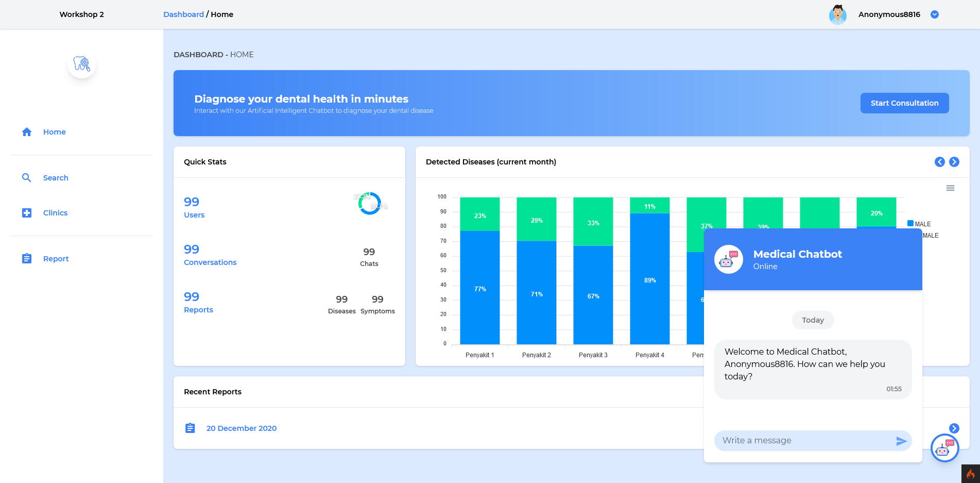Open the floating Medical Chatbot robot icon

pyautogui.click(x=944, y=448)
